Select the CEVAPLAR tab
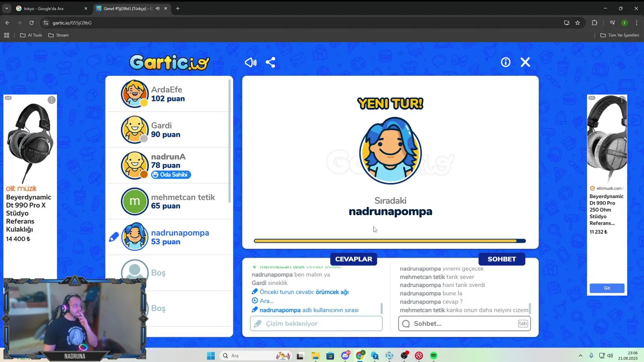 (x=354, y=259)
